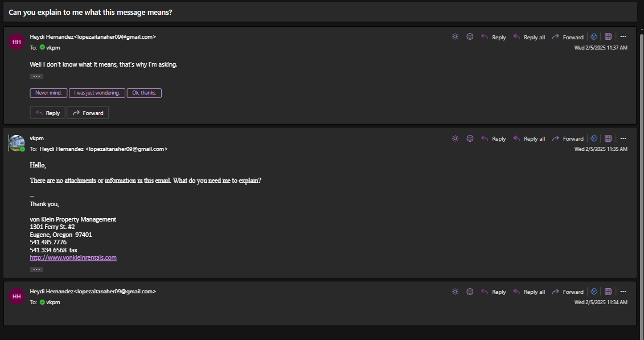Select the 'Never mind.' suggested reply

click(48, 93)
